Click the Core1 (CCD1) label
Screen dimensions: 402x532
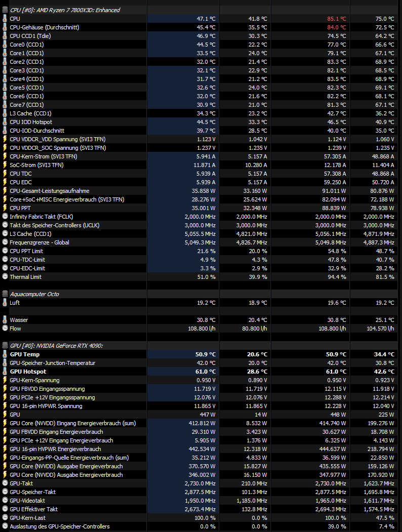(27, 53)
